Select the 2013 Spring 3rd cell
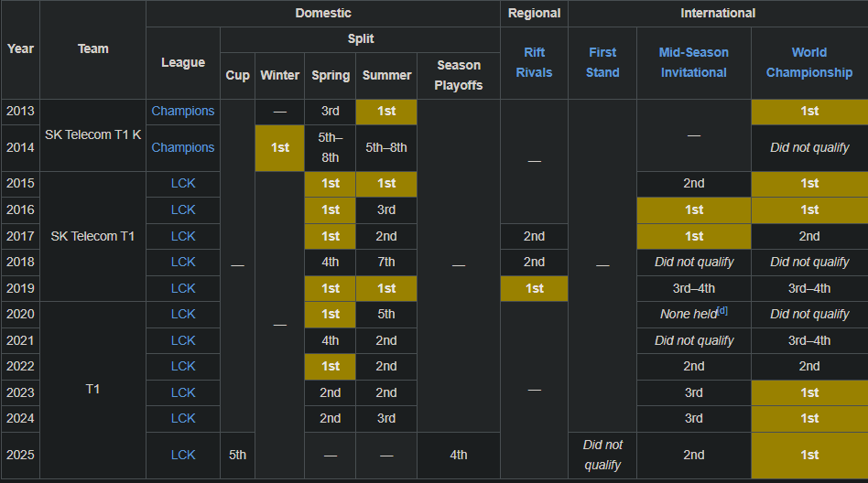Image resolution: width=868 pixels, height=483 pixels. [330, 112]
